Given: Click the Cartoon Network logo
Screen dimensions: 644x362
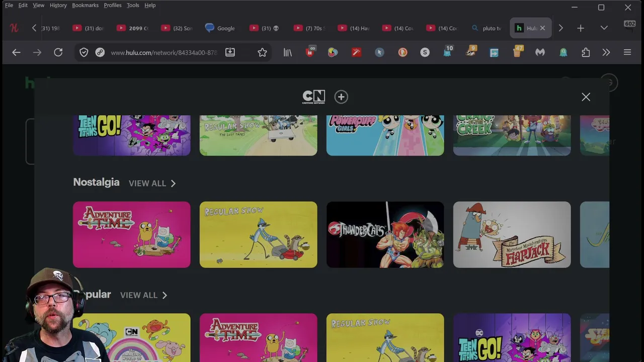Looking at the screenshot, I should pyautogui.click(x=314, y=97).
